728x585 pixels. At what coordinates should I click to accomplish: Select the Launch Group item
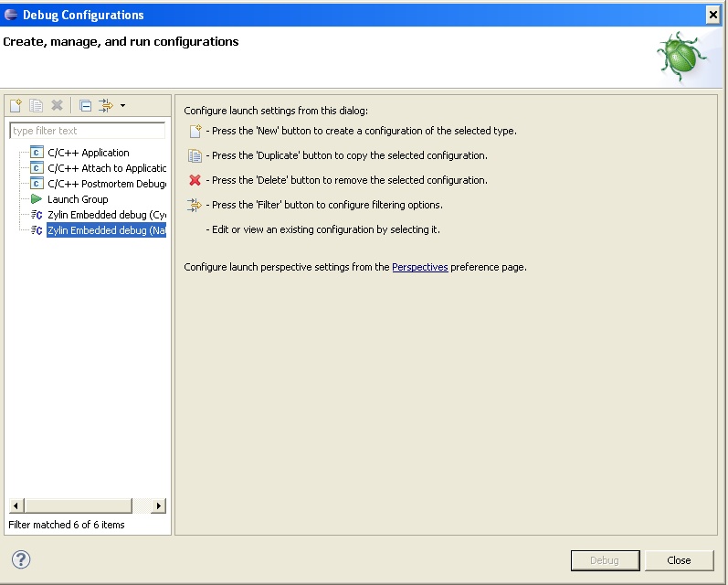78,199
